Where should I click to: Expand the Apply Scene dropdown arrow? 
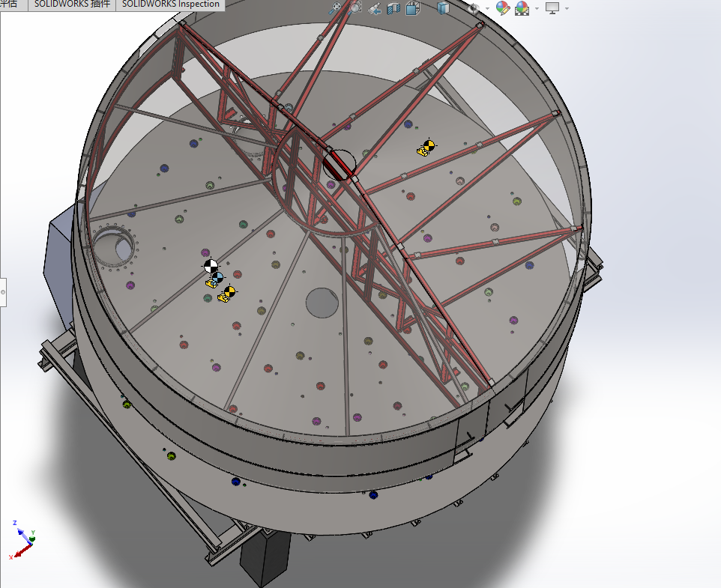tap(536, 9)
